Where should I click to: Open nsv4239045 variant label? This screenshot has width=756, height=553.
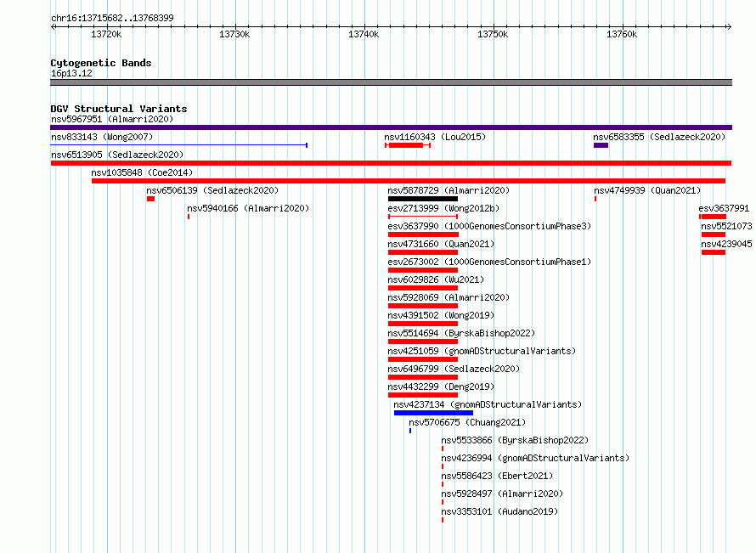[x=726, y=244]
